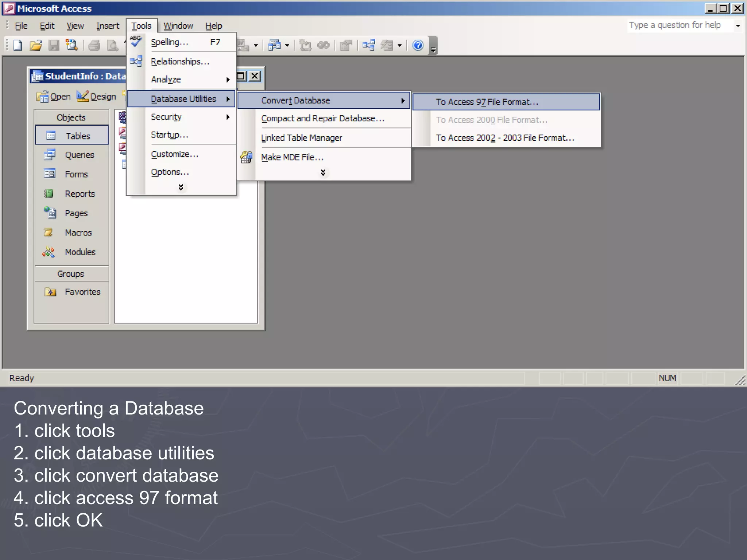Click the Spelling ABC checkmark icon
The height and width of the screenshot is (560, 747).
[136, 41]
